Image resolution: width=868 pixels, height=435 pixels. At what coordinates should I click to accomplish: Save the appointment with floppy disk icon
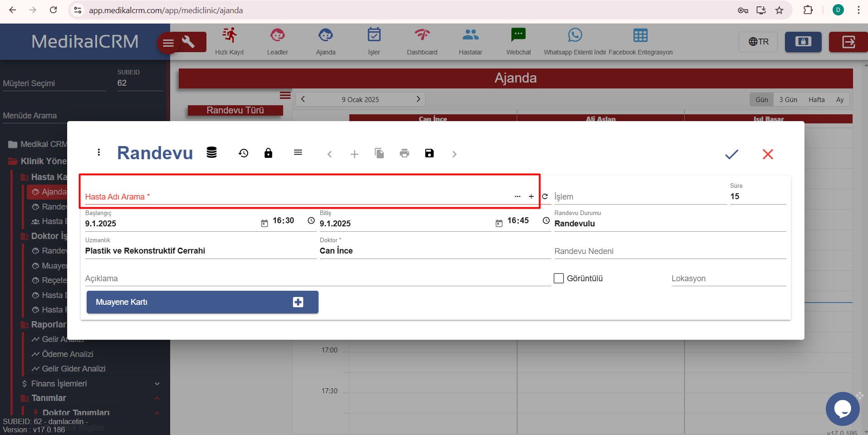429,153
